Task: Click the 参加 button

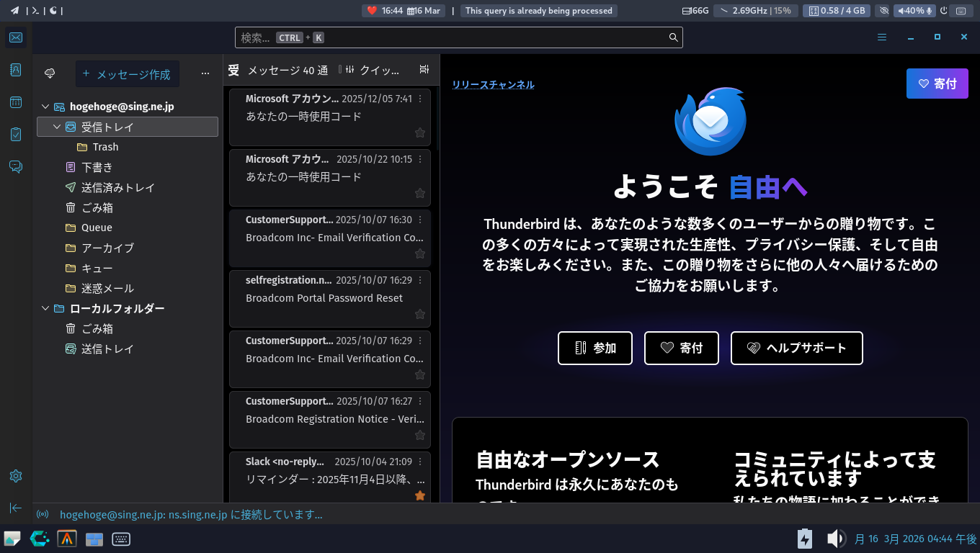Action: click(595, 348)
